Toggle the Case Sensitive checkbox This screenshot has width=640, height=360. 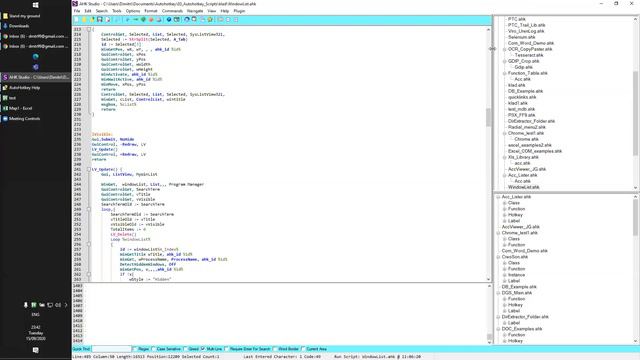coord(153,349)
